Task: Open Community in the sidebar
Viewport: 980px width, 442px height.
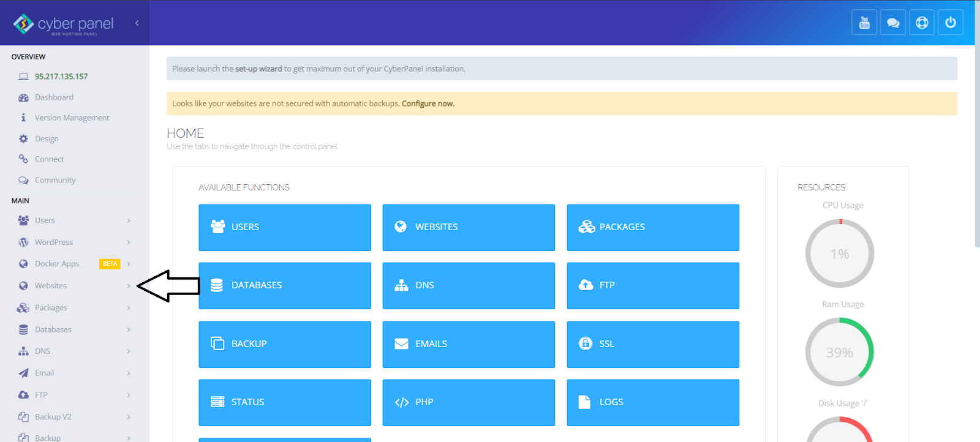Action: coord(55,180)
